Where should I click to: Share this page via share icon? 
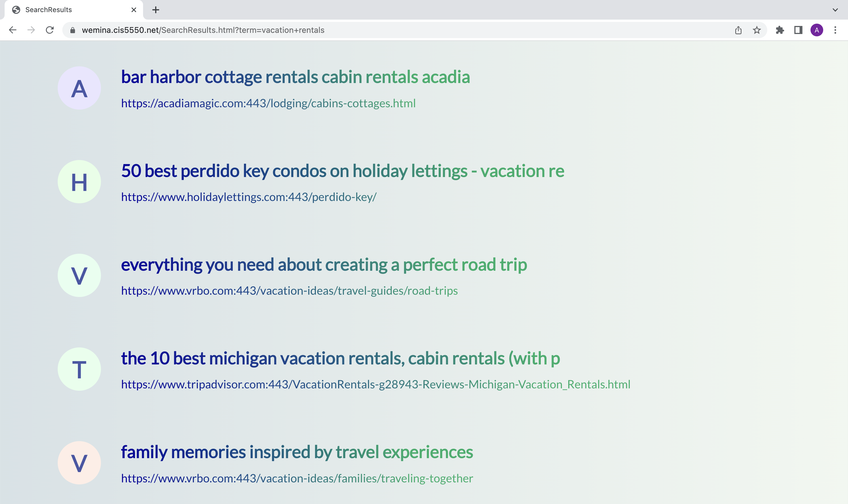click(x=738, y=30)
